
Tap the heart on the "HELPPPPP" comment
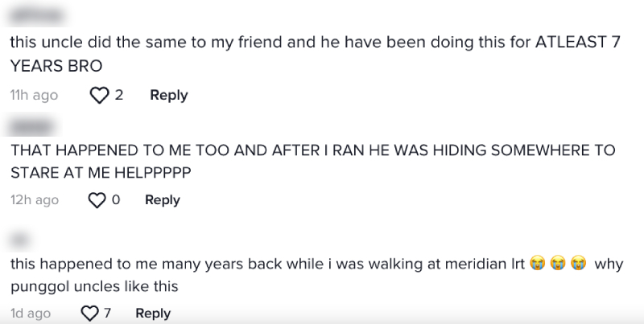click(x=96, y=200)
